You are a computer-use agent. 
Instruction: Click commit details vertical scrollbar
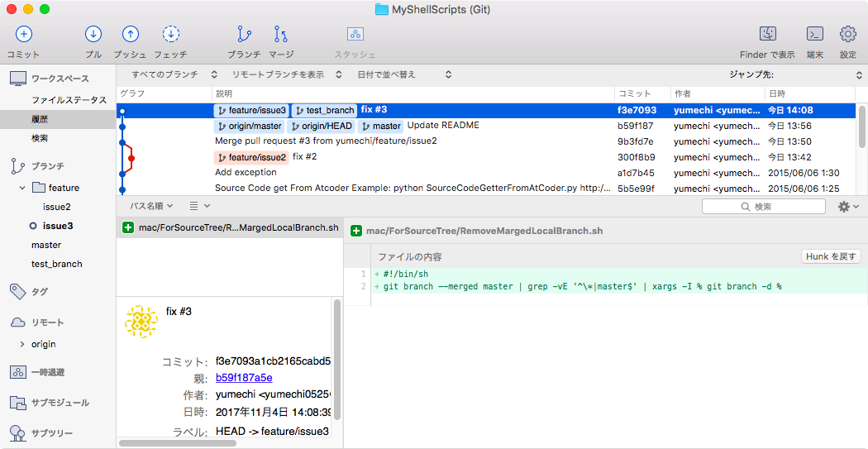(x=337, y=360)
